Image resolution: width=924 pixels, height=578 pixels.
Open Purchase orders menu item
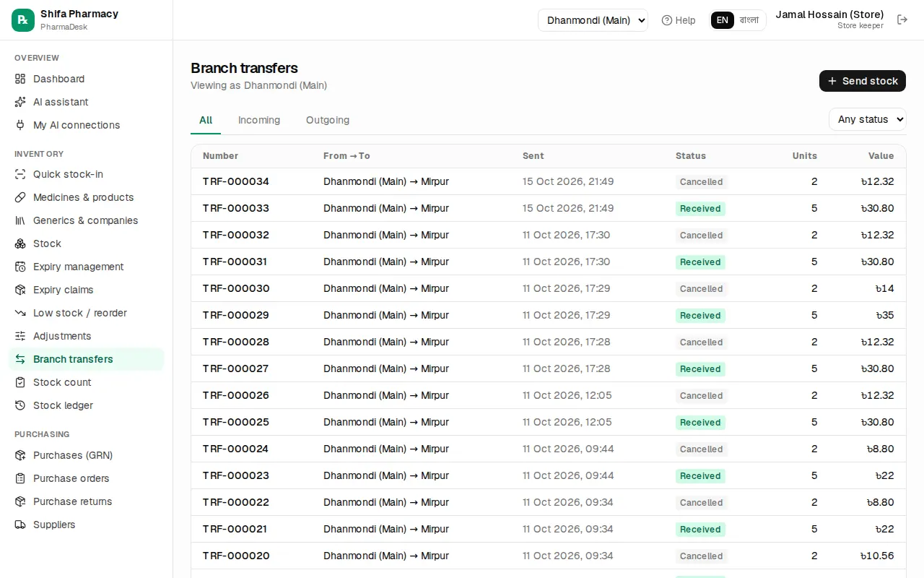[x=87, y=478]
